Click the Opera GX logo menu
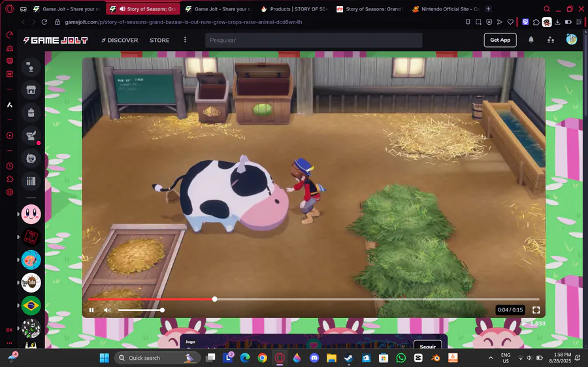 click(10, 8)
